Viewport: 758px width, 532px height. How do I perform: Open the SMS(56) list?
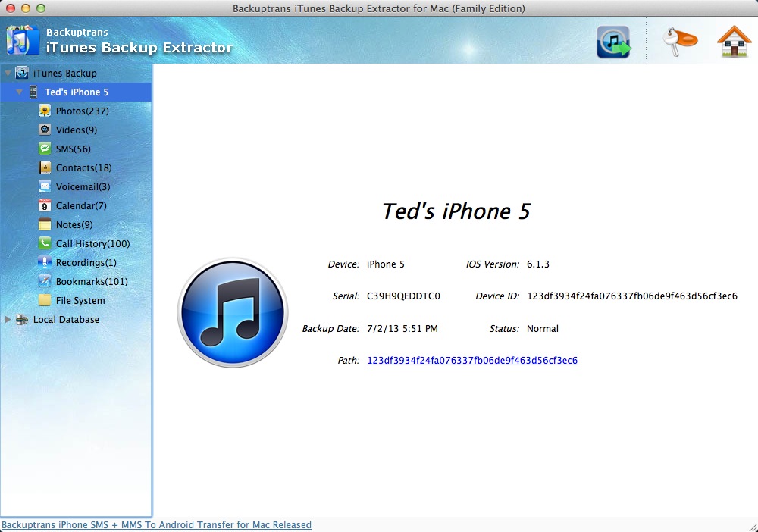click(73, 149)
